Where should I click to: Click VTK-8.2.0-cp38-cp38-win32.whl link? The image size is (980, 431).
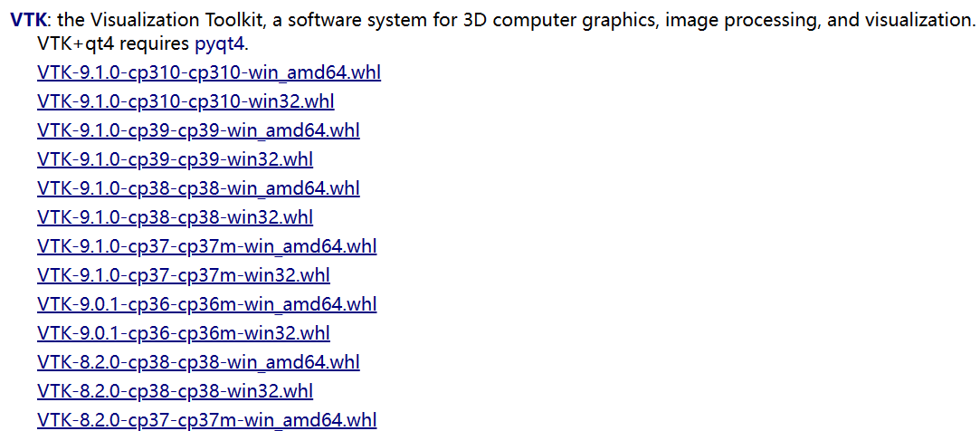[175, 390]
